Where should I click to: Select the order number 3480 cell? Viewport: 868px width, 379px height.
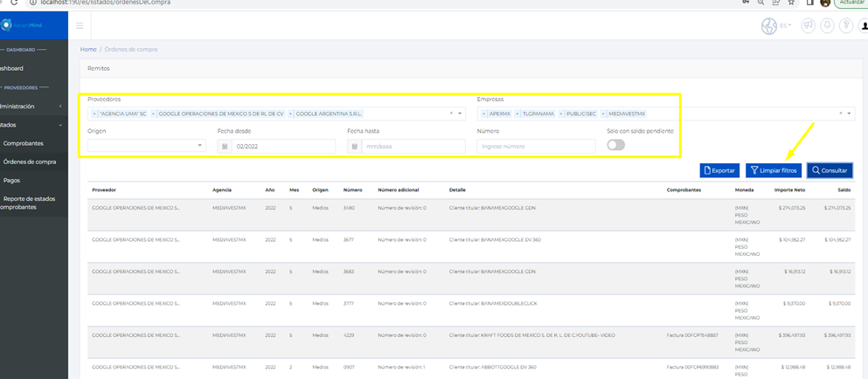(348, 208)
